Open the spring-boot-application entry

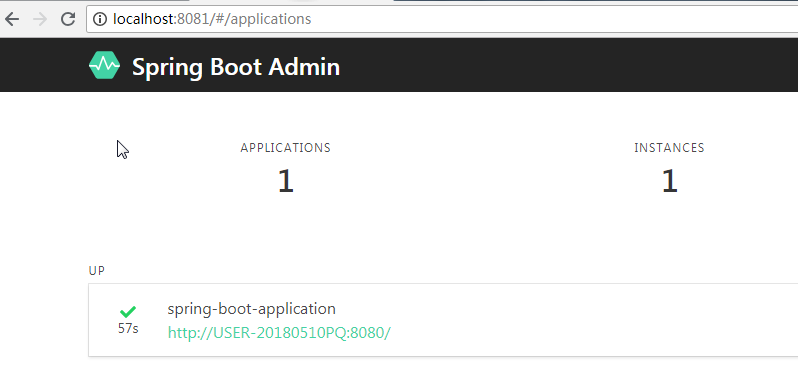[x=251, y=309]
